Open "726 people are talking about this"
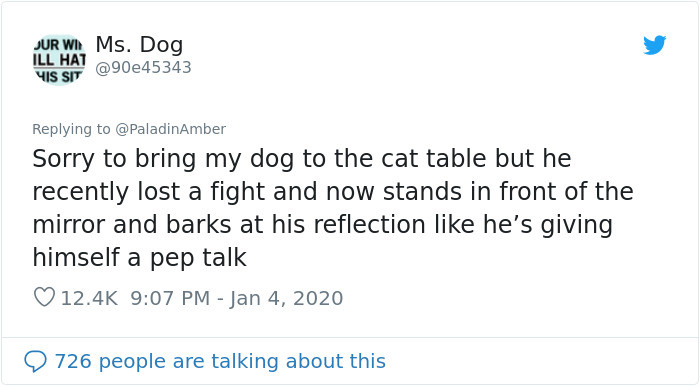The image size is (700, 386). 220,361
